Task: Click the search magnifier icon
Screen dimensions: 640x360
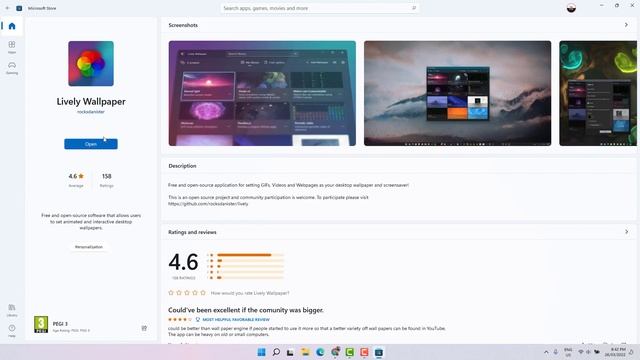Action: point(414,8)
